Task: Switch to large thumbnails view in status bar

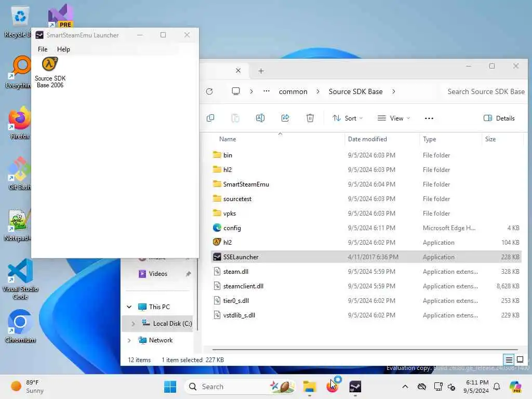Action: click(520, 360)
